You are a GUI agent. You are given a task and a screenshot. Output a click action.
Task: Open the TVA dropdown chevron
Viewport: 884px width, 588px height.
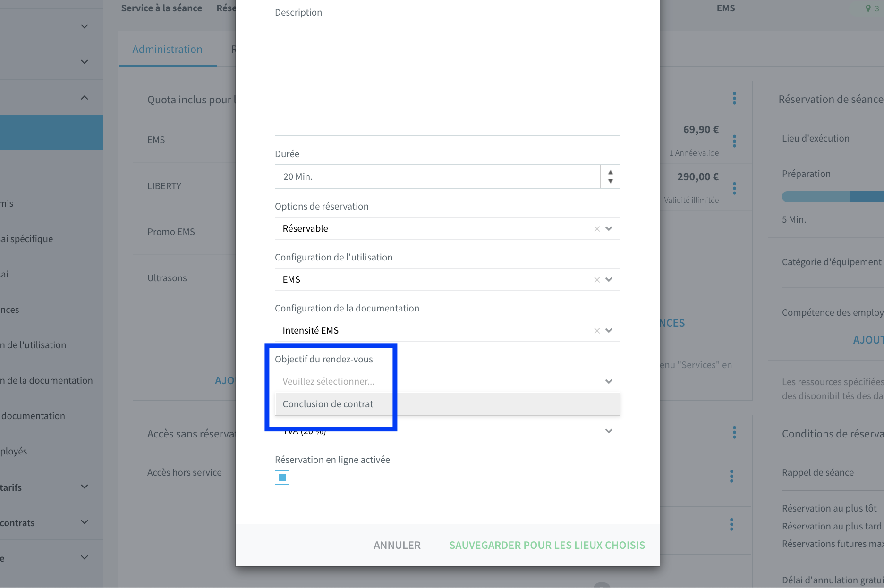point(609,431)
